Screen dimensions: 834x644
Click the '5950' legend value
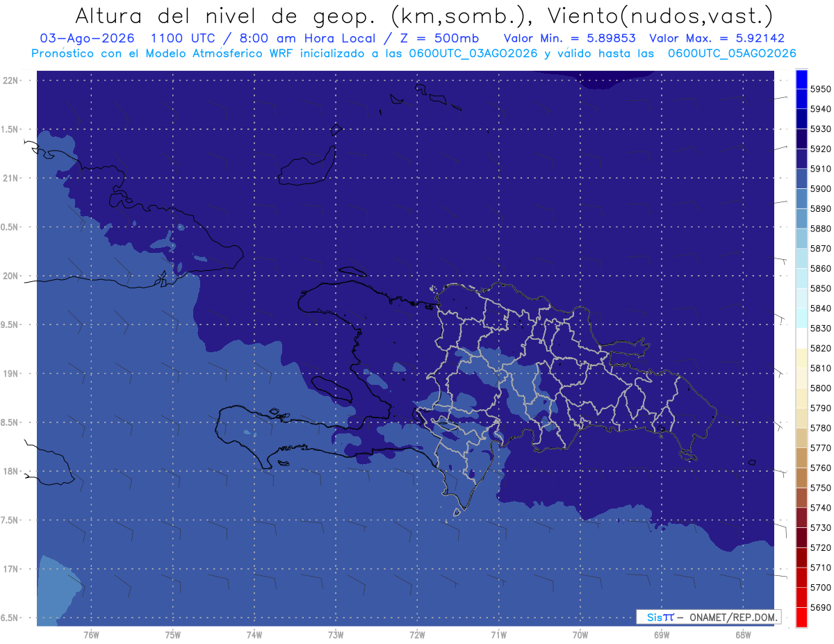820,89
